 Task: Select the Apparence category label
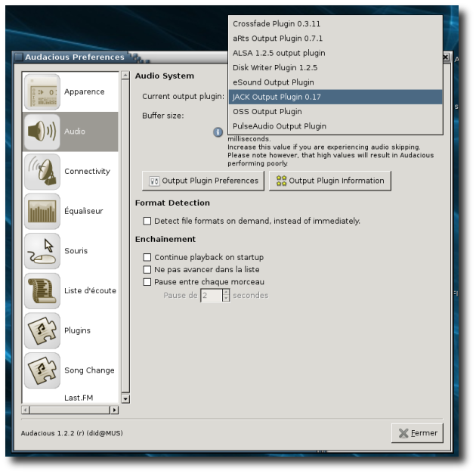click(x=85, y=91)
